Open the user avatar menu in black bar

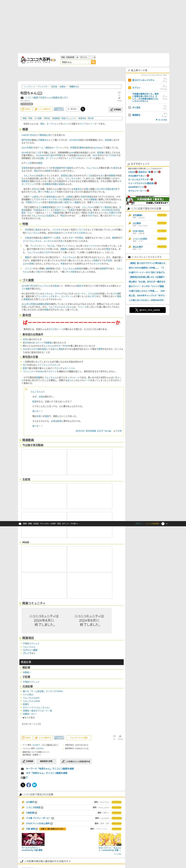[164, 524]
